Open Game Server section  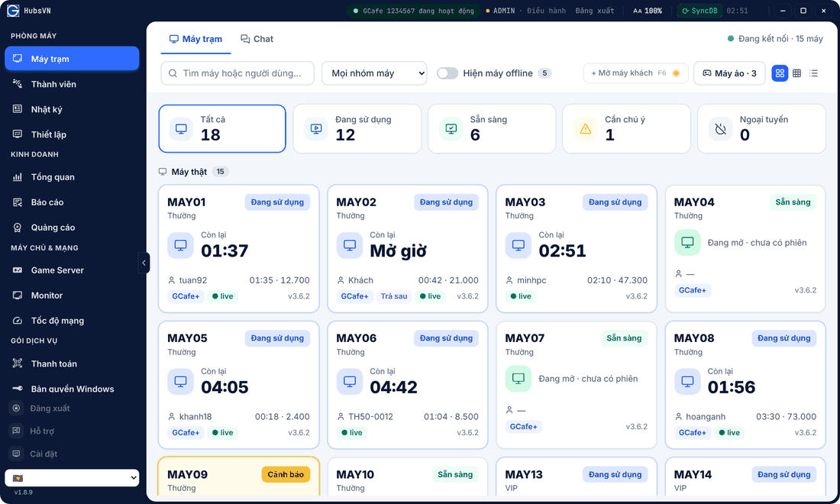72,270
